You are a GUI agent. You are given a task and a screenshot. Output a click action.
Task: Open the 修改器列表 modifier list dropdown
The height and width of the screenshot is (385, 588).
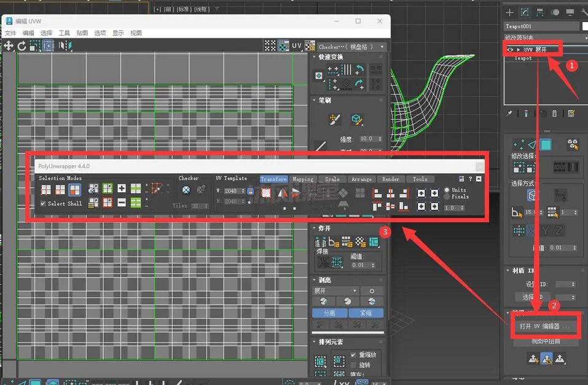(x=546, y=37)
